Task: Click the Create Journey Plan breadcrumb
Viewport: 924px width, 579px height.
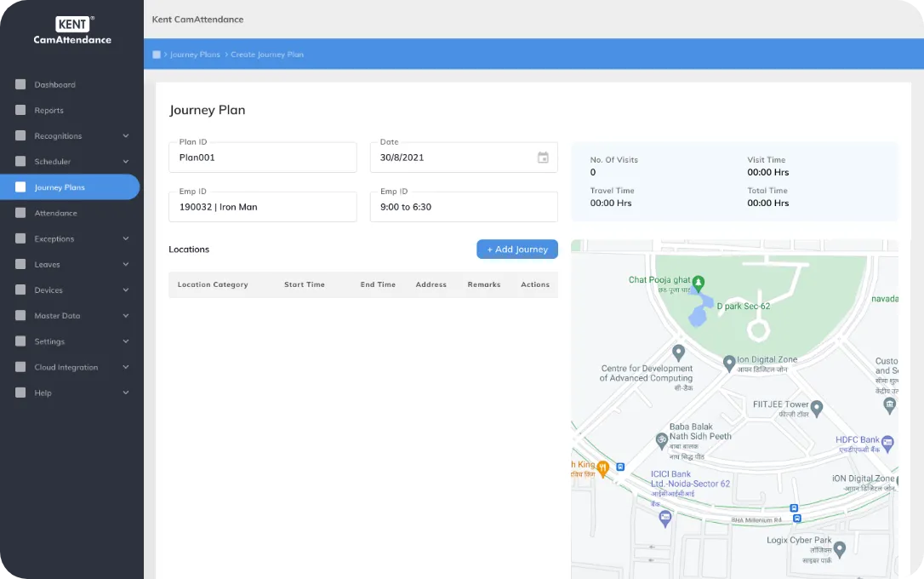Action: click(267, 54)
